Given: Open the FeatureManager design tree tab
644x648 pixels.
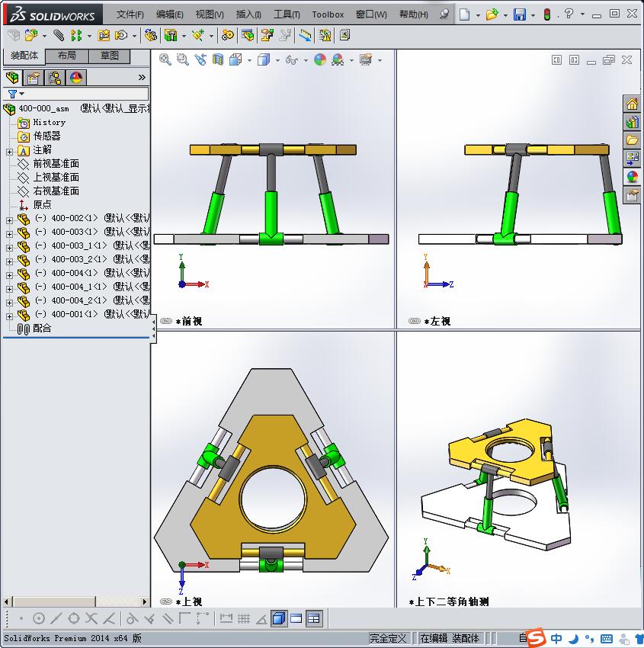Looking at the screenshot, I should pyautogui.click(x=12, y=77).
